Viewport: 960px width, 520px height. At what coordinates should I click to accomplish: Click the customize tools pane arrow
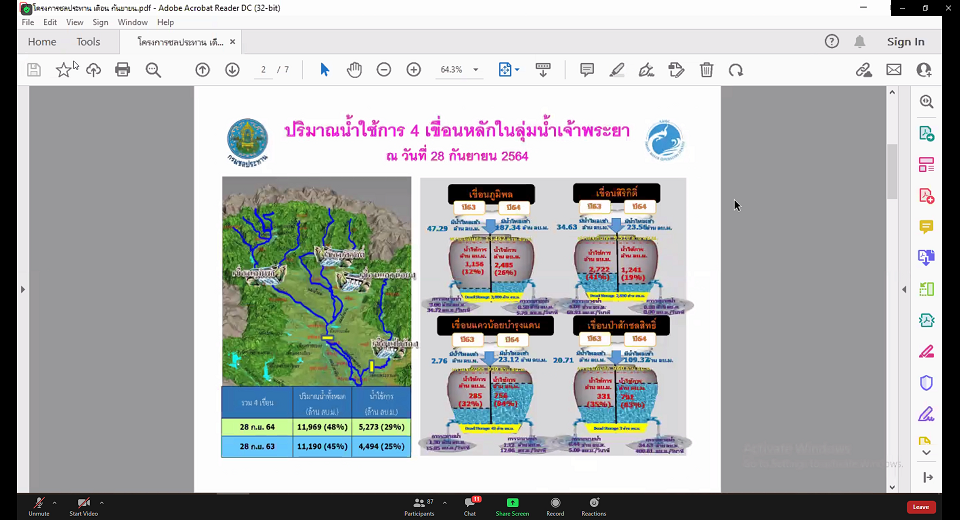click(928, 477)
